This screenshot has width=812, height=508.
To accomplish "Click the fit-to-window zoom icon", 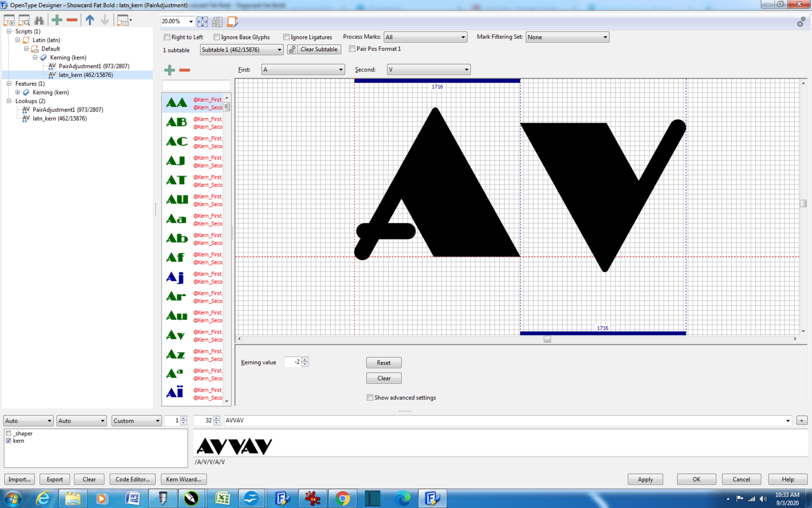I will point(202,22).
